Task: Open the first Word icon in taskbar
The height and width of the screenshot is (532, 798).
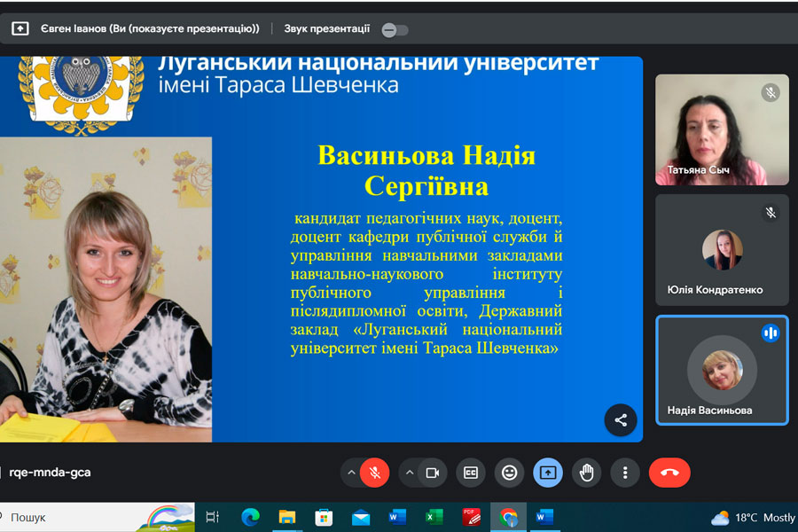Action: (x=397, y=517)
